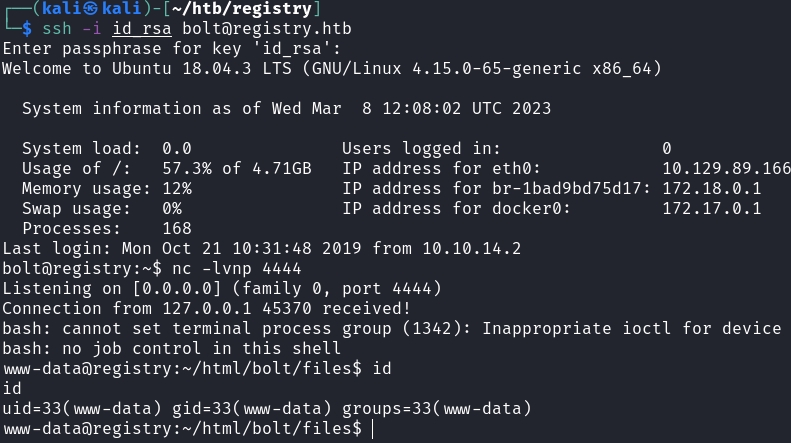Click the docker0 IP address 172.17.0.1
This screenshot has width=791, height=443.
pyautogui.click(x=711, y=208)
